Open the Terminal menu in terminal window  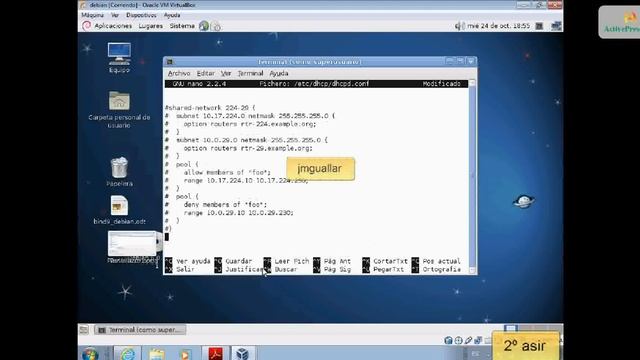coord(250,73)
